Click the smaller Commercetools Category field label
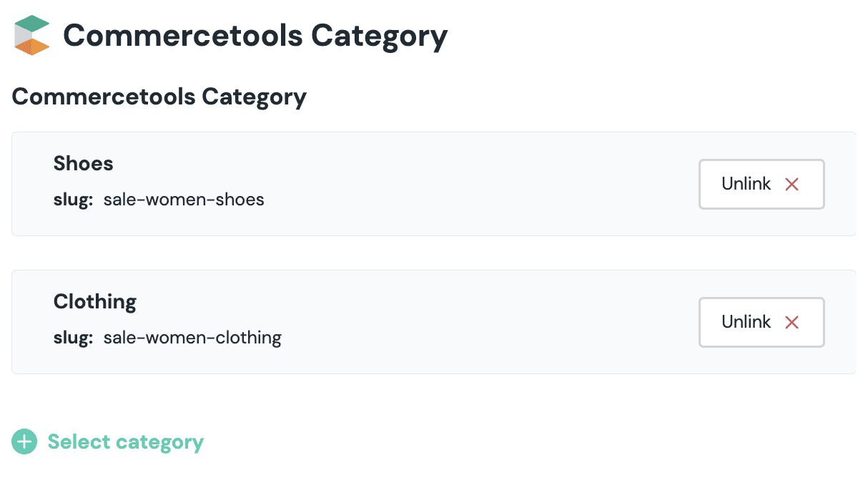 pos(159,97)
